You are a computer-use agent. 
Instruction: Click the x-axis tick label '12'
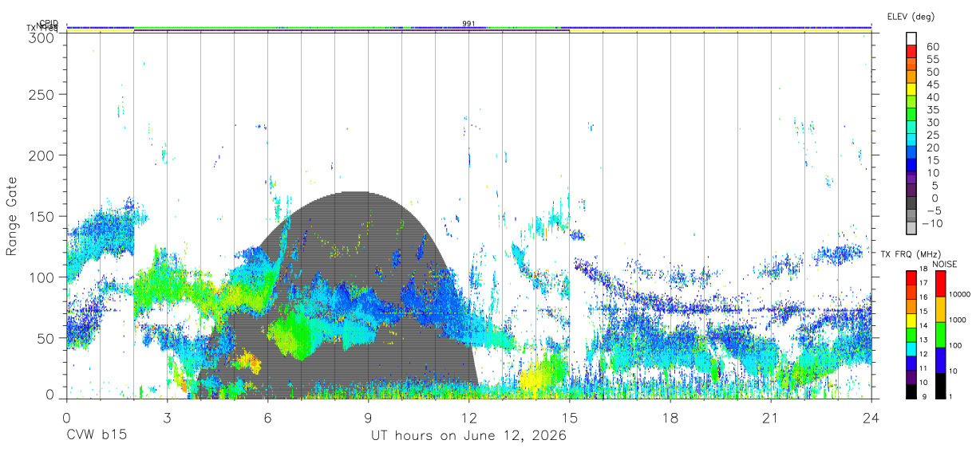[468, 418]
